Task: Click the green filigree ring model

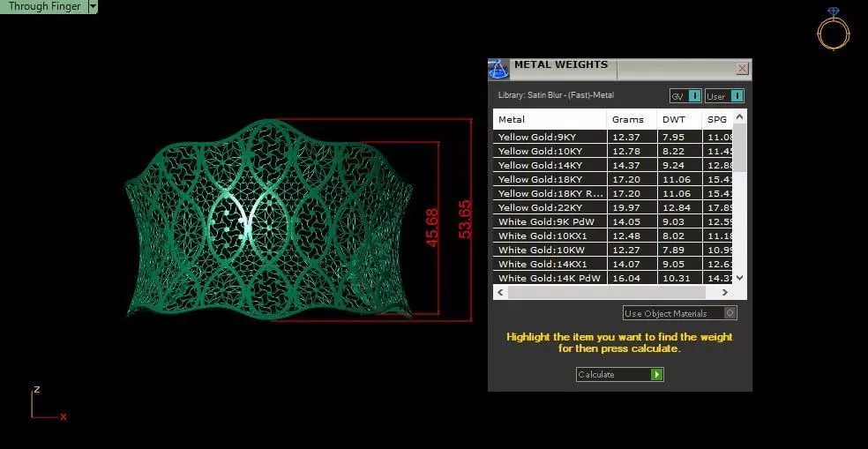Action: [x=269, y=220]
